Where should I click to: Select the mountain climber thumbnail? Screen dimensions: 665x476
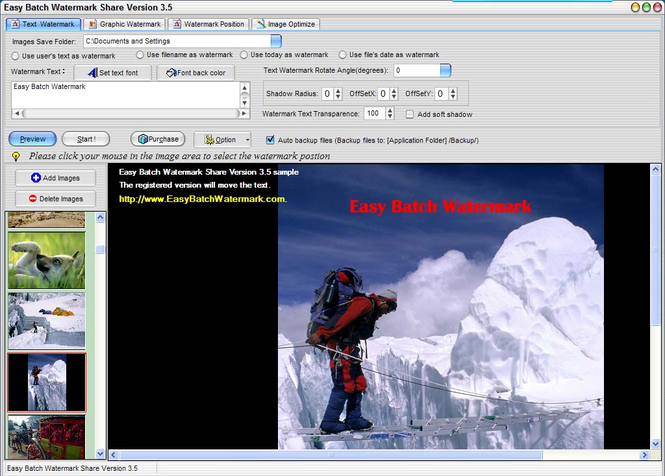tap(47, 383)
